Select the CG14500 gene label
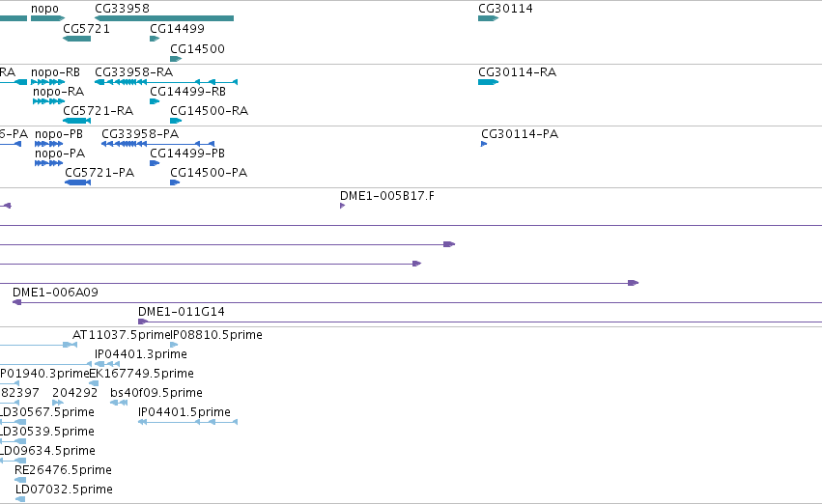822x504 pixels. 197,48
